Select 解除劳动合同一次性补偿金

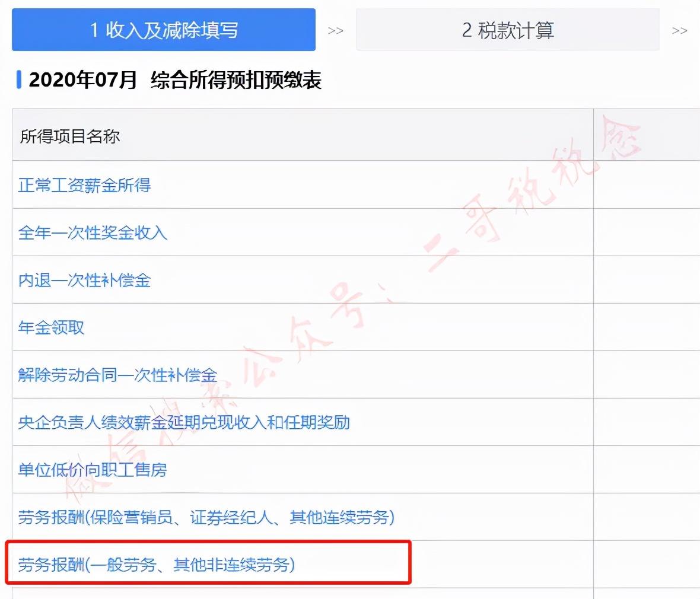[117, 375]
